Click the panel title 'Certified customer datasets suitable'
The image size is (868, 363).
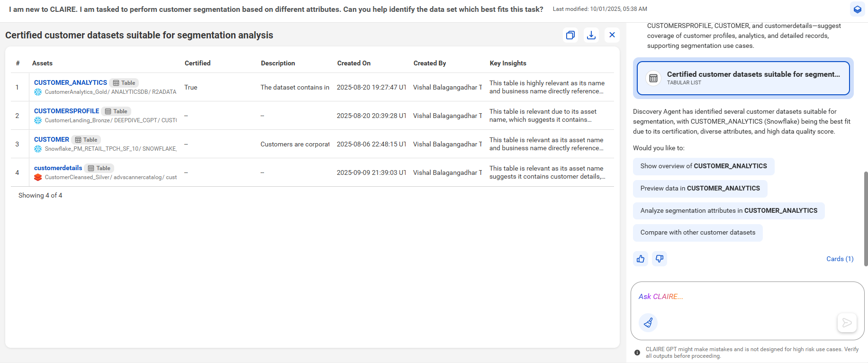click(x=139, y=35)
